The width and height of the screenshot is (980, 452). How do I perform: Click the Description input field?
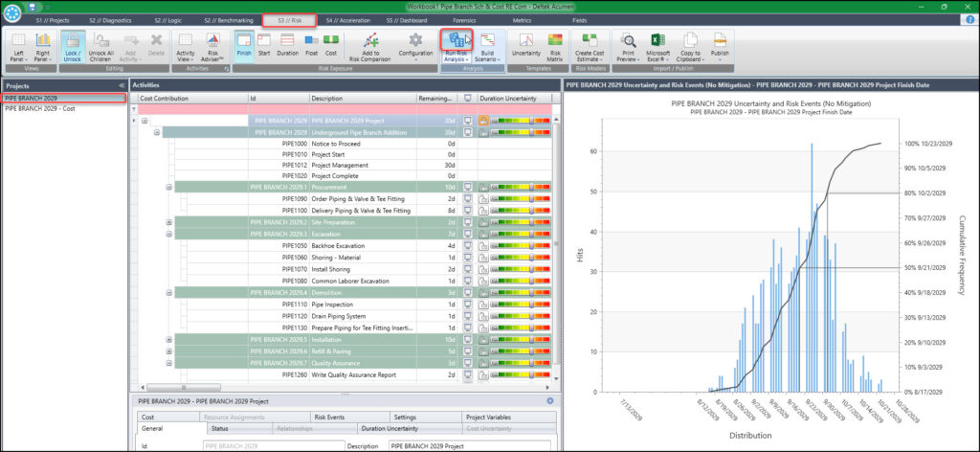click(469, 446)
